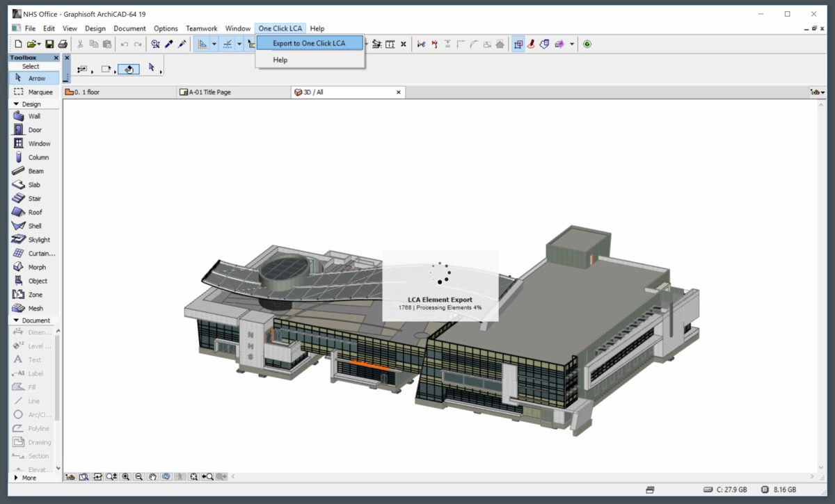Select the Inject Parameters syringe icon

(x=182, y=44)
